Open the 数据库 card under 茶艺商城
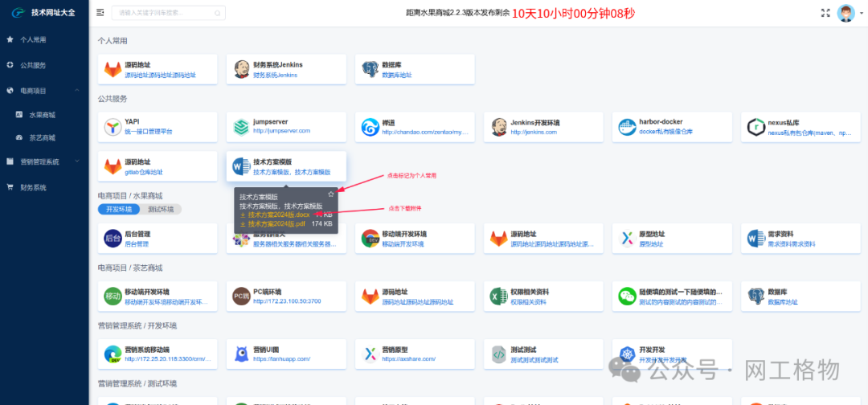 801,296
